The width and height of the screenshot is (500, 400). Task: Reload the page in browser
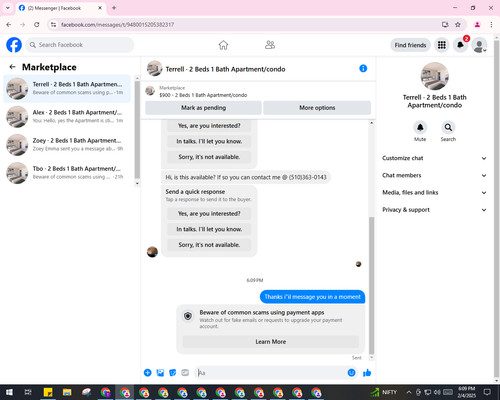tap(37, 25)
